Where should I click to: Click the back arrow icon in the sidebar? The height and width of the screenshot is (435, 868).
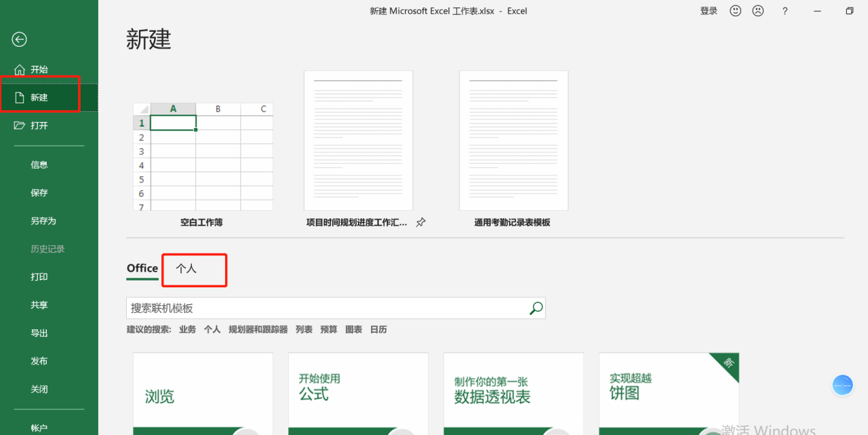(x=19, y=39)
